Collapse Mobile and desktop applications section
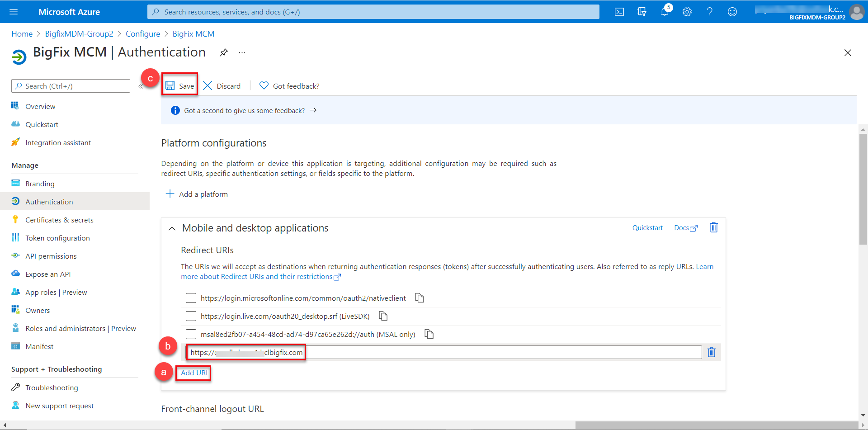This screenshot has height=430, width=868. (172, 228)
